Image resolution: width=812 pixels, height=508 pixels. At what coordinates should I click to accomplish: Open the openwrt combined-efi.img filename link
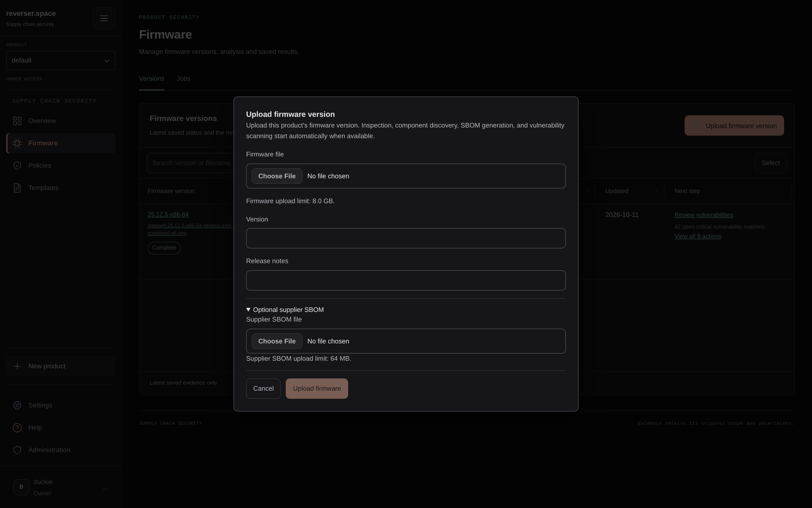tap(190, 229)
